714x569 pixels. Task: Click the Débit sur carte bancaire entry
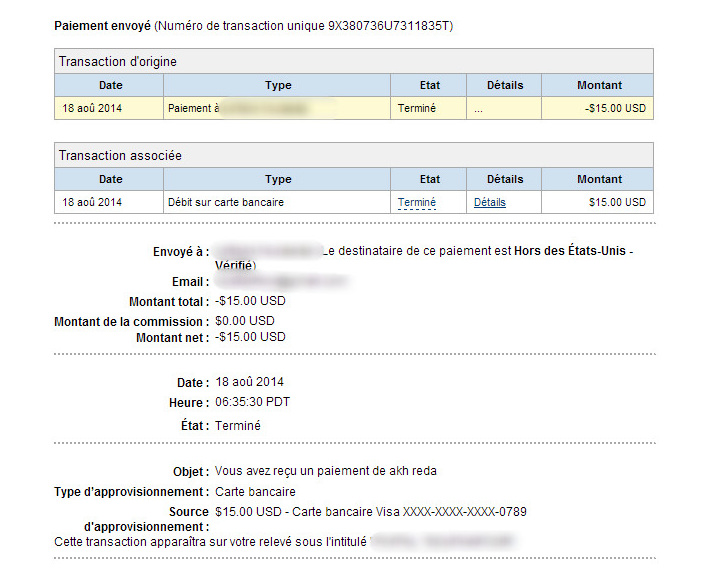pos(226,202)
